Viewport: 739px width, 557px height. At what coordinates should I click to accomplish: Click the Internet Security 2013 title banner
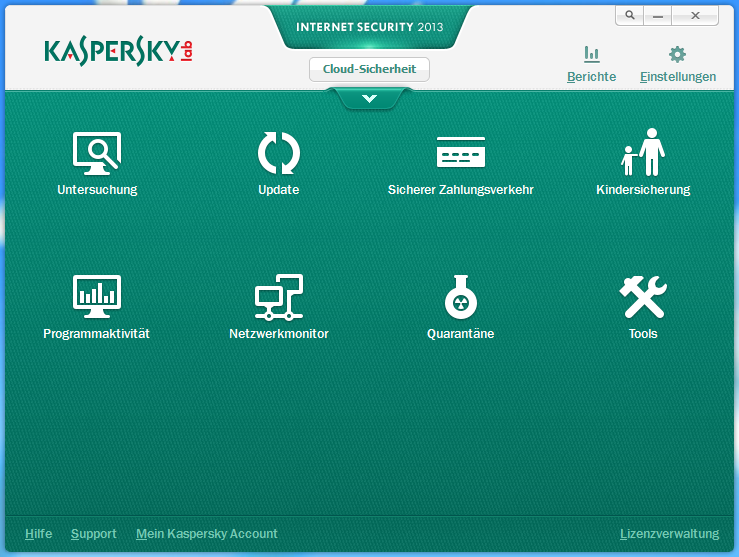pos(370,27)
